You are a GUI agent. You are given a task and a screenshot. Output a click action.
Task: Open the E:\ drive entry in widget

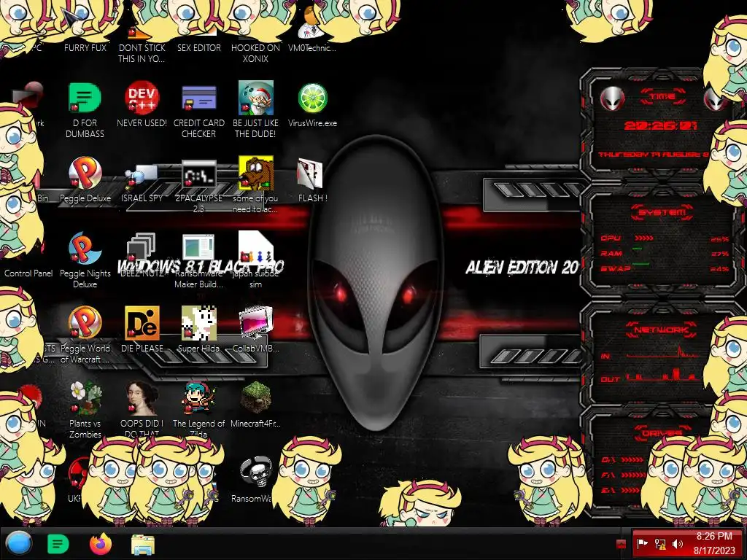[x=621, y=490]
